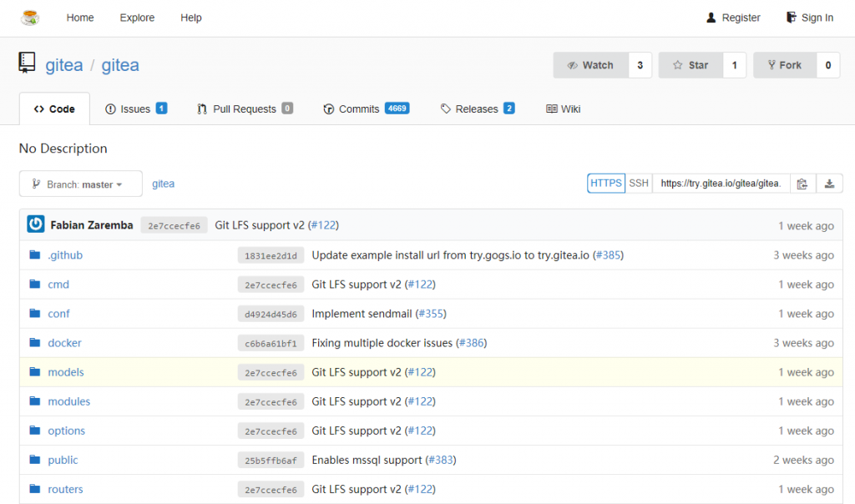855x504 pixels.
Task: Open the Wiki tab
Action: [563, 108]
